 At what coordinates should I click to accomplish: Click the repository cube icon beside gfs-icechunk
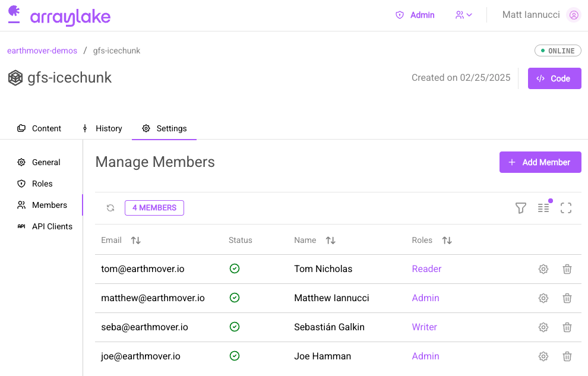pos(15,78)
